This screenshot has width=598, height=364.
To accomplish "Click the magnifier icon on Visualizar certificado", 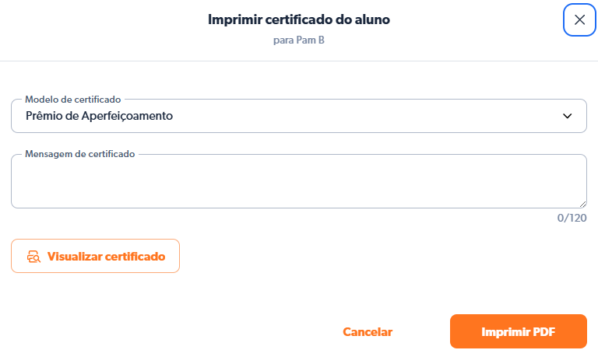I will click(33, 257).
